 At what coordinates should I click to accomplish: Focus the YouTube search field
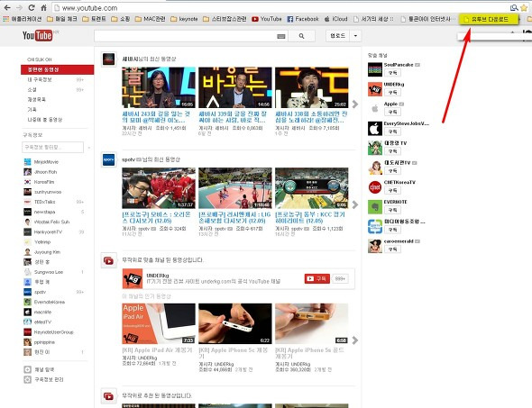click(x=185, y=36)
